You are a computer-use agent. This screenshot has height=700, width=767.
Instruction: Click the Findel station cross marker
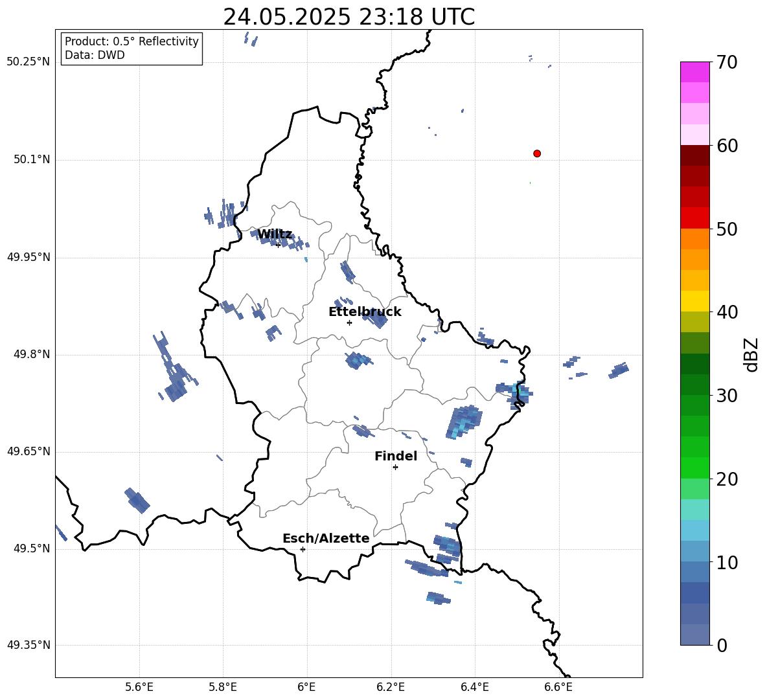(x=395, y=468)
